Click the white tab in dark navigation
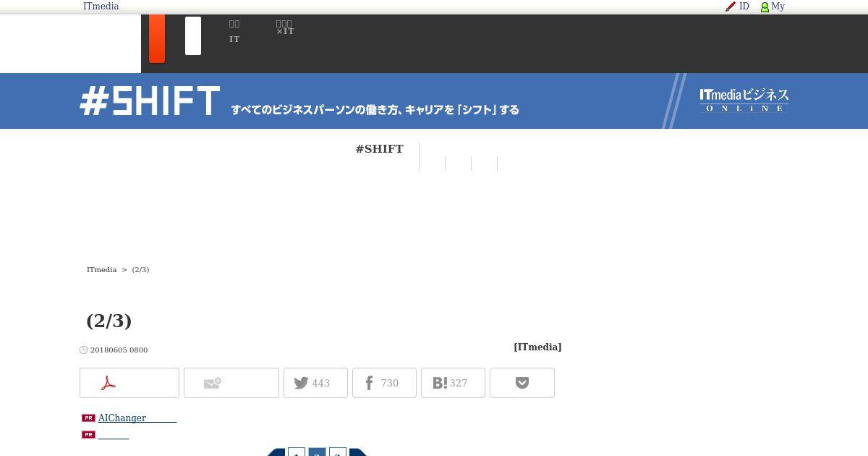868x456 pixels. [x=193, y=36]
